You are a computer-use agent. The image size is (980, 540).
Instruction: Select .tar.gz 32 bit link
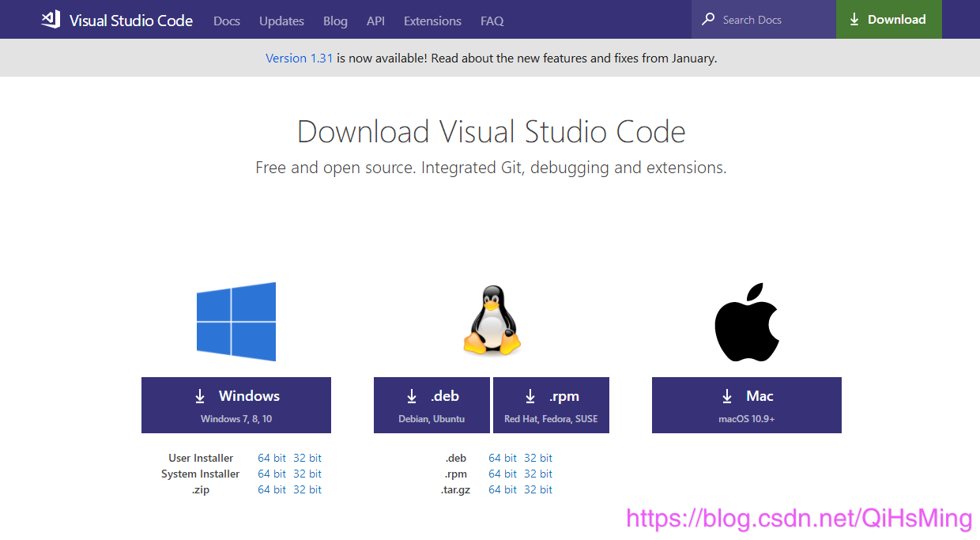[x=538, y=489]
